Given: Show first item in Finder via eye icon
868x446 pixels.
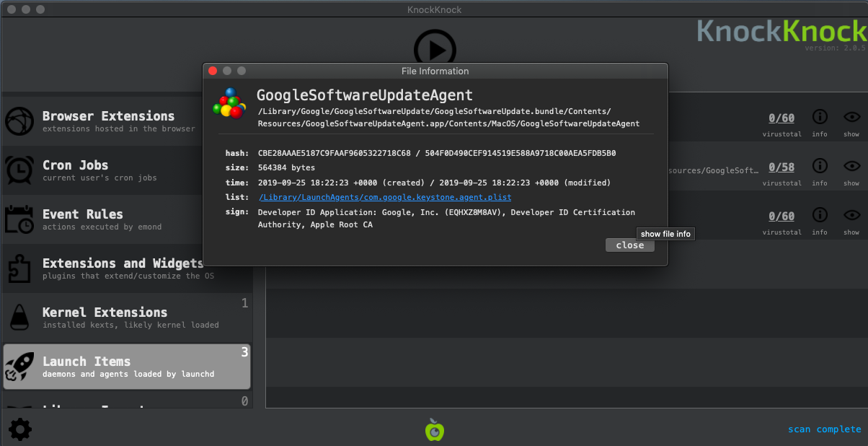Looking at the screenshot, I should (x=851, y=117).
